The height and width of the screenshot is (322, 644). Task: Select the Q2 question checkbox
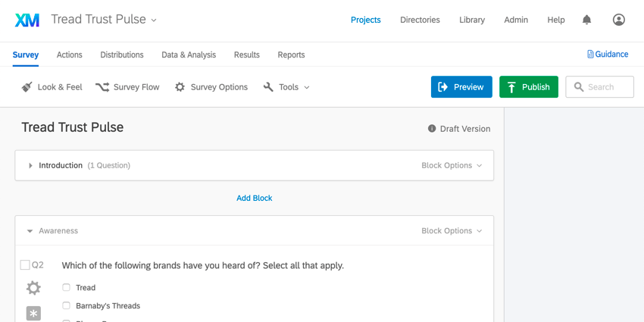[25, 265]
